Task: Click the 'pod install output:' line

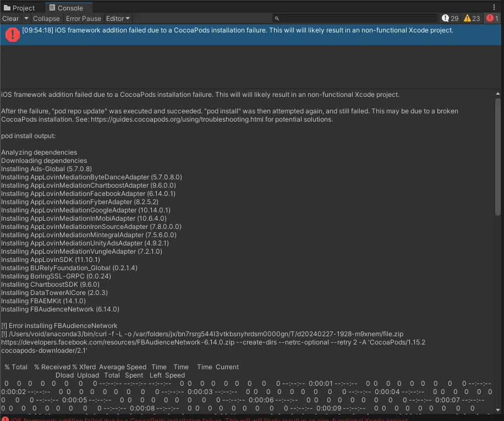Action: [28, 136]
